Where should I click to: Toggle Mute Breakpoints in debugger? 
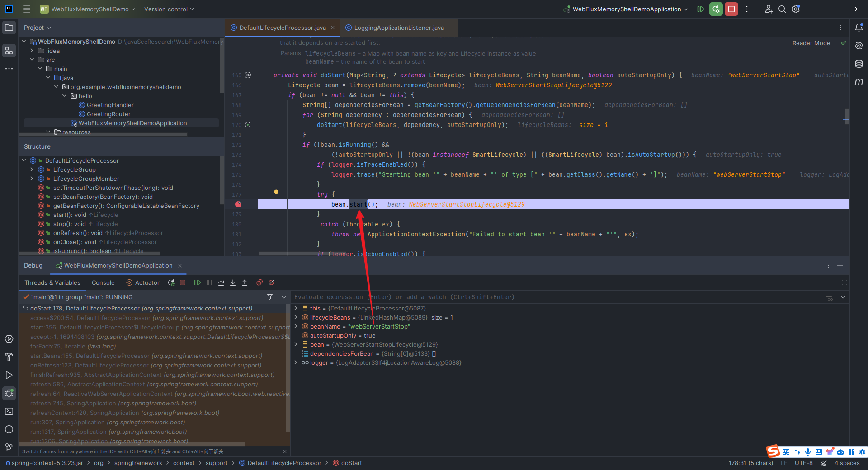click(x=271, y=282)
